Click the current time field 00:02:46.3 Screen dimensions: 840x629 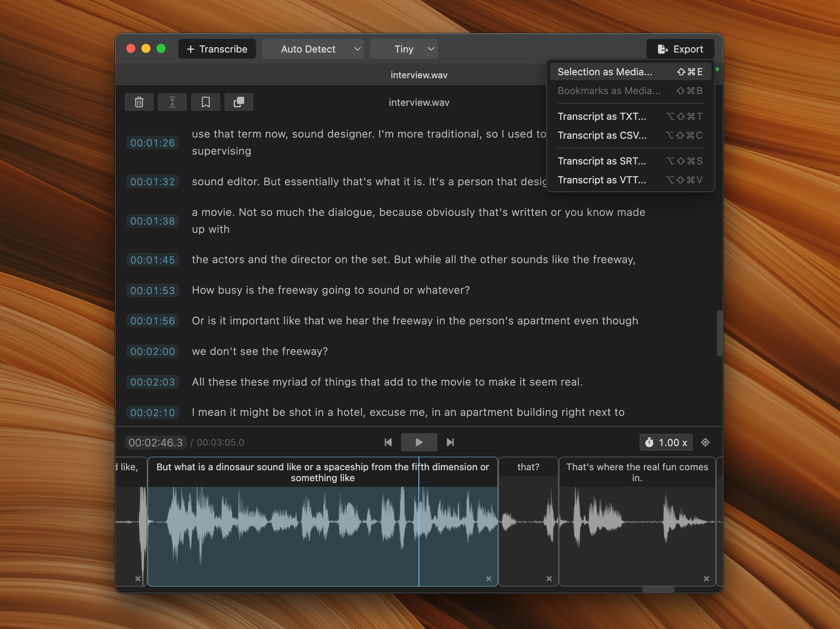(156, 443)
